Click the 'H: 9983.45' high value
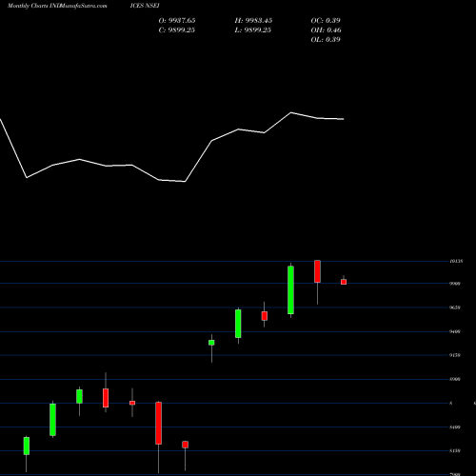The image size is (476, 476). click(x=253, y=20)
